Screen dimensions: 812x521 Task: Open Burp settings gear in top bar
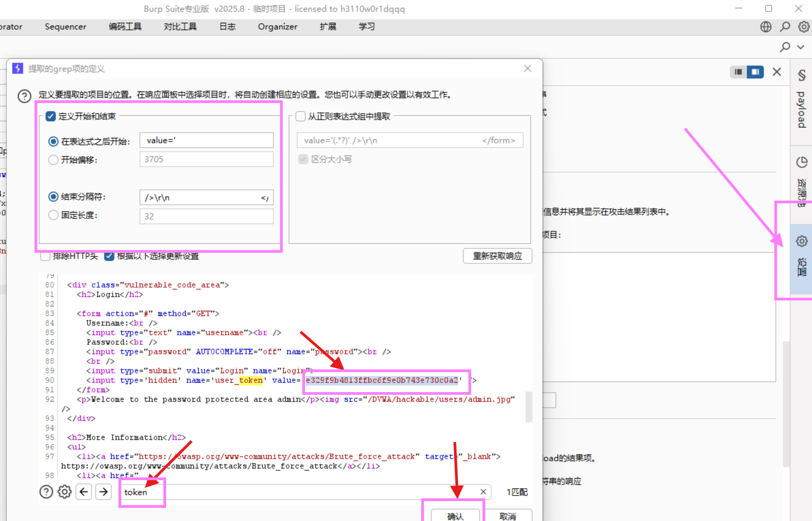tap(804, 27)
